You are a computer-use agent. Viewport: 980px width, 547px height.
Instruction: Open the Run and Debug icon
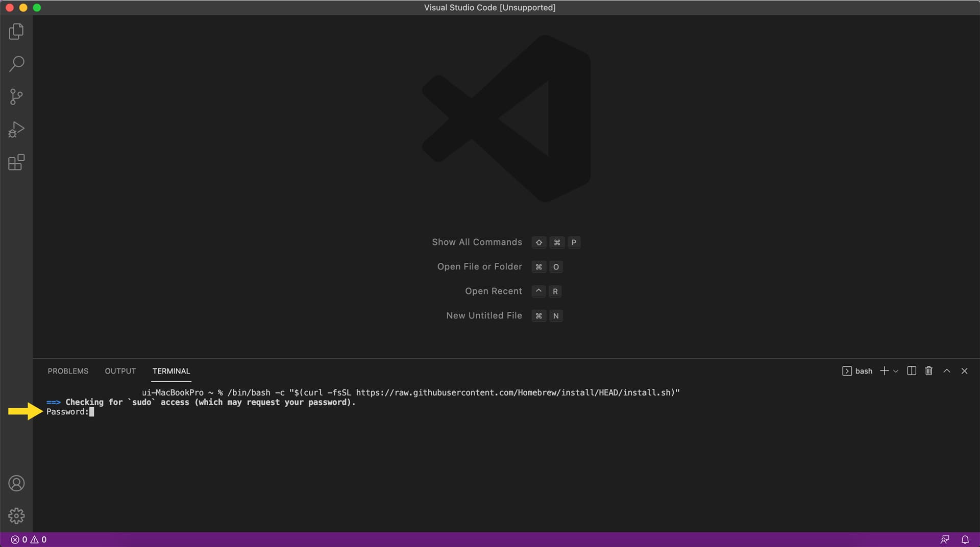[x=16, y=129]
